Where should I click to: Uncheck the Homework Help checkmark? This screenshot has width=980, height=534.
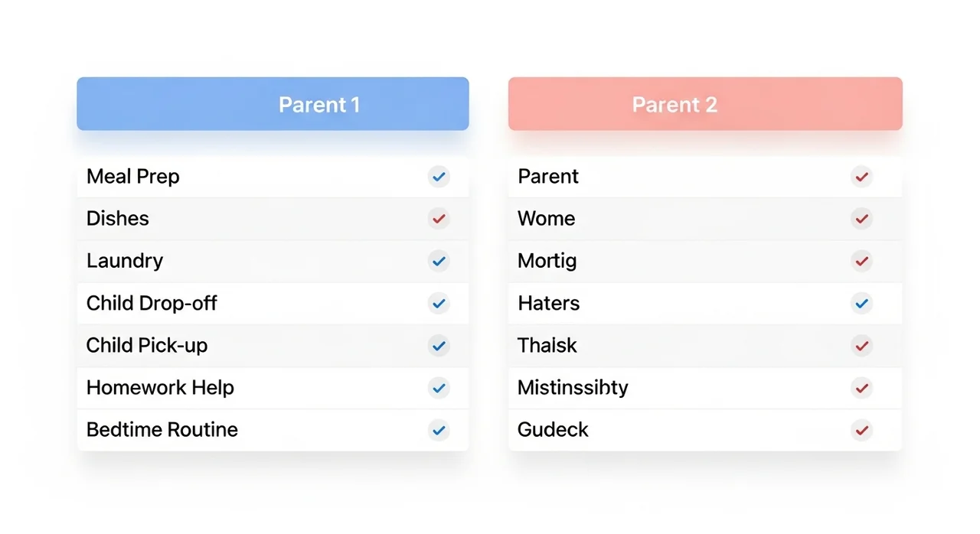(x=439, y=388)
